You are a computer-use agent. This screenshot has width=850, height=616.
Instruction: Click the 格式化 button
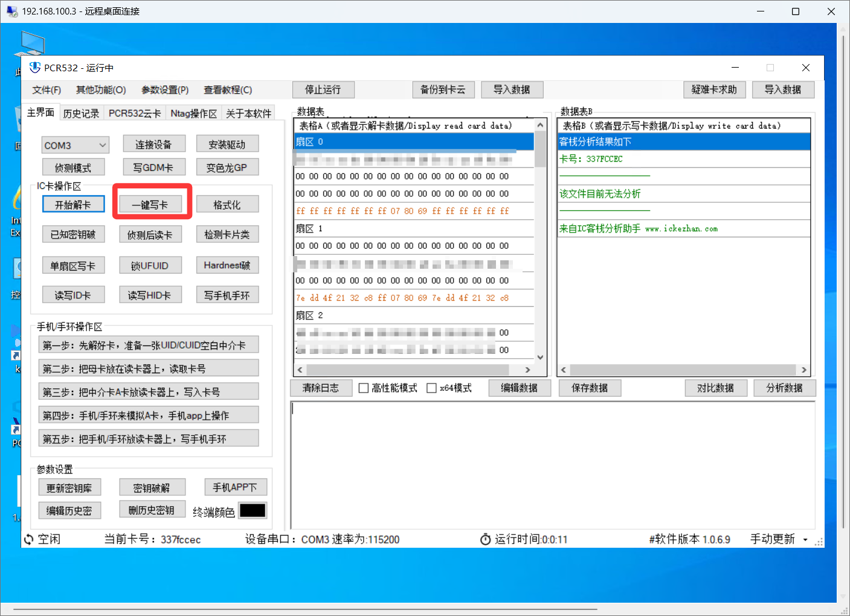pyautogui.click(x=227, y=205)
